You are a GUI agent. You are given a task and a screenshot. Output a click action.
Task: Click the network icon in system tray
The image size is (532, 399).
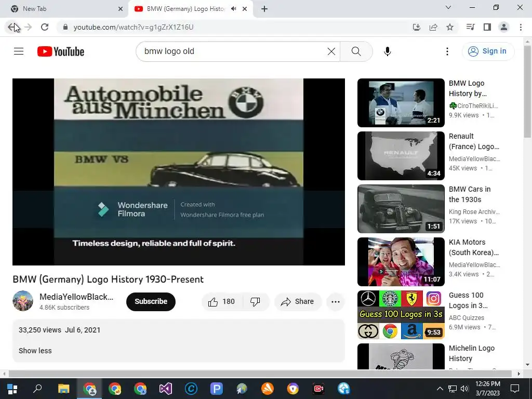click(453, 389)
